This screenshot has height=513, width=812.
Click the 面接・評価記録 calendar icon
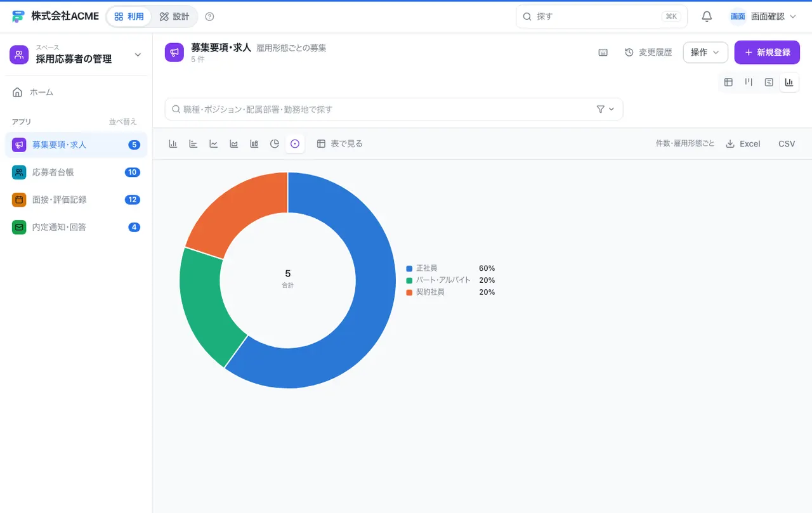(19, 199)
